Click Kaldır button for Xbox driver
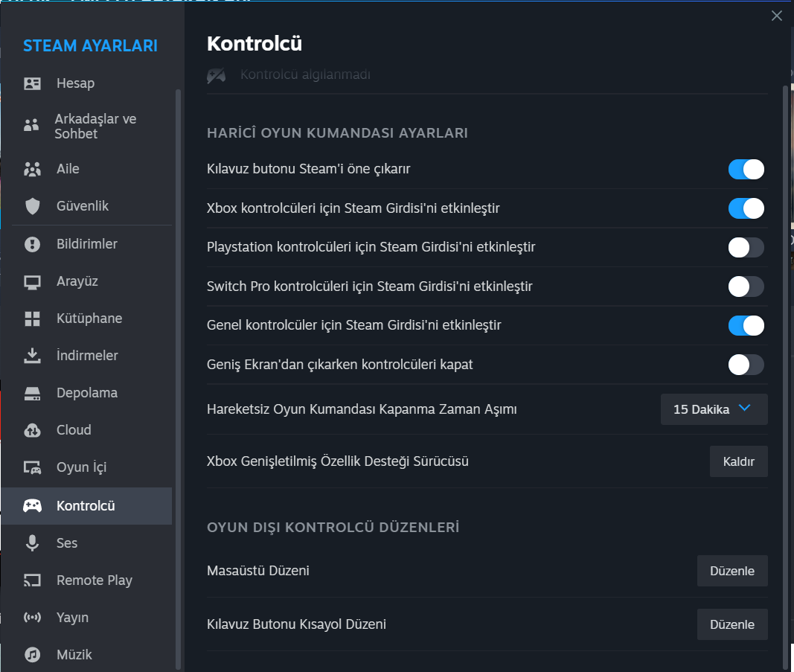The image size is (794, 672). [x=738, y=461]
